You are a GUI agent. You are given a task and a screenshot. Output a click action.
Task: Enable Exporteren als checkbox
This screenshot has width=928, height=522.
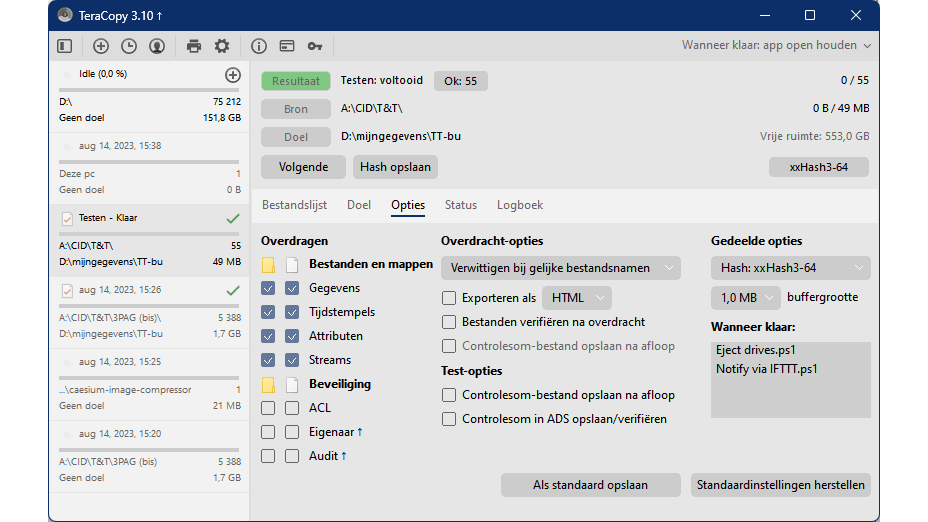[449, 298]
